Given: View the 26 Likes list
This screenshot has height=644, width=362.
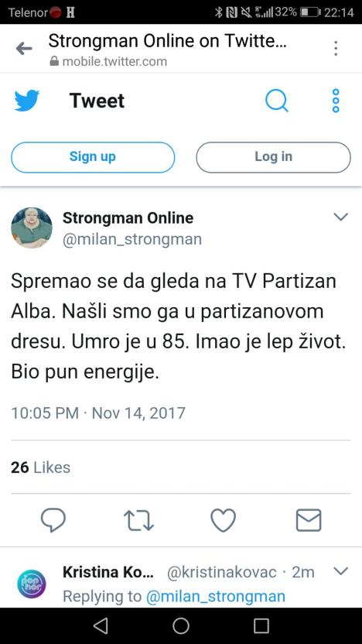Looking at the screenshot, I should tap(41, 468).
